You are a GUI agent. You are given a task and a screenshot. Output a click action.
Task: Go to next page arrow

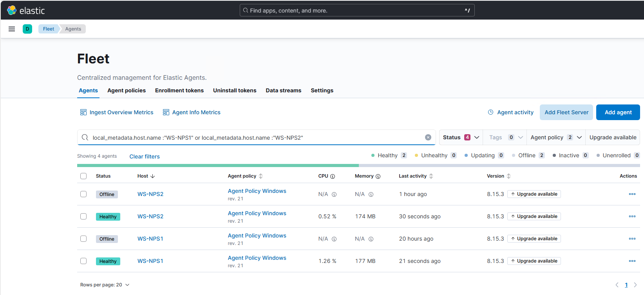point(635,285)
